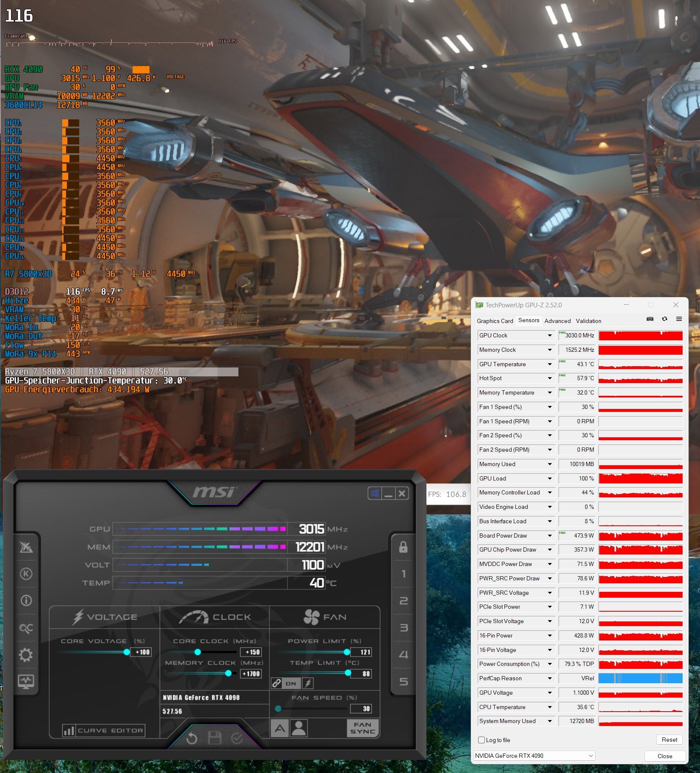Toggle the ON startup apply button

click(x=291, y=683)
